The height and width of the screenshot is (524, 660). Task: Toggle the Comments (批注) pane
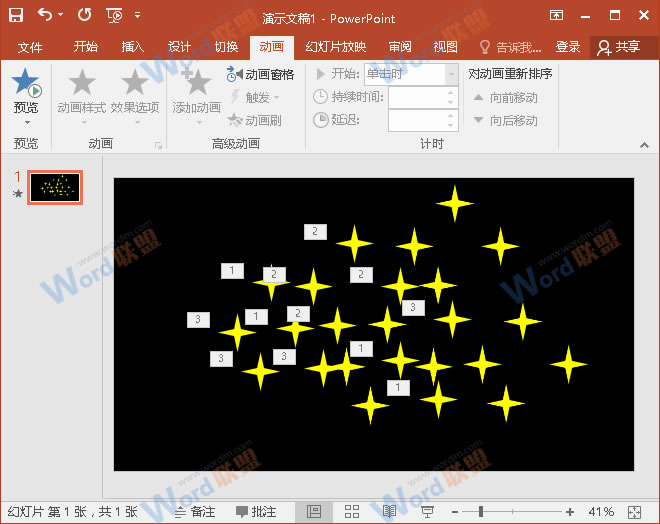point(256,511)
